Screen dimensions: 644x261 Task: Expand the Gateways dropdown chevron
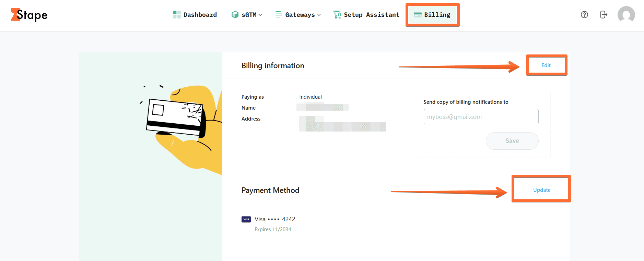[319, 15]
